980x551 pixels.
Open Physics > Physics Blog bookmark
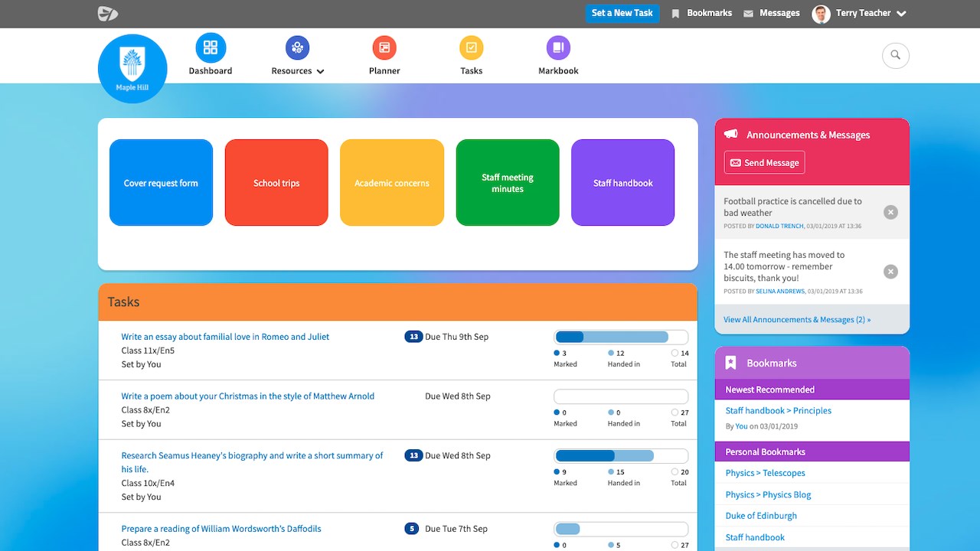tap(768, 494)
